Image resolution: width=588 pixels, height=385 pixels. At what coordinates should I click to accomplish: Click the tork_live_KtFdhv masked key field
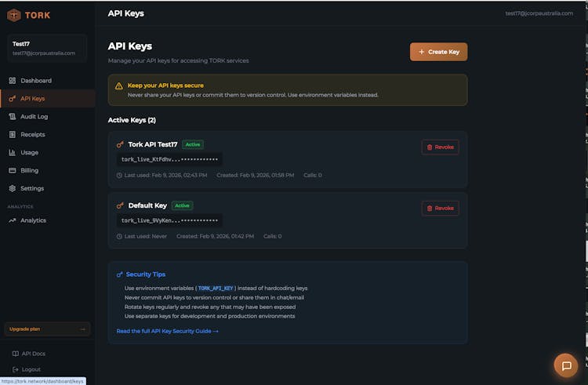[x=169, y=159]
